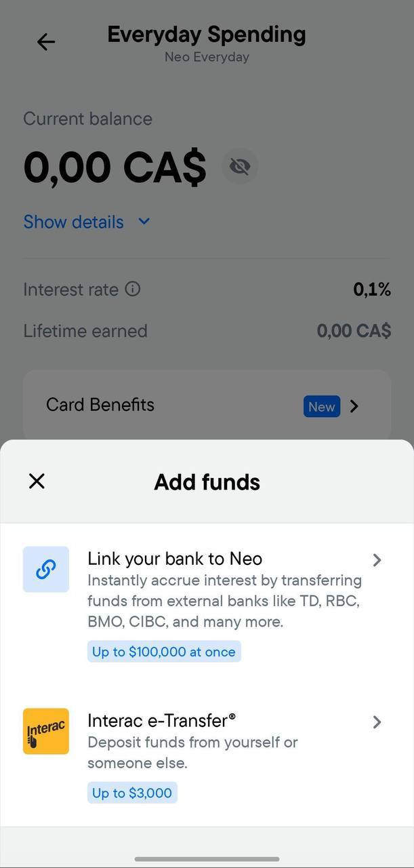Tap the Everyday Spending title
414x868 pixels.
(x=207, y=34)
